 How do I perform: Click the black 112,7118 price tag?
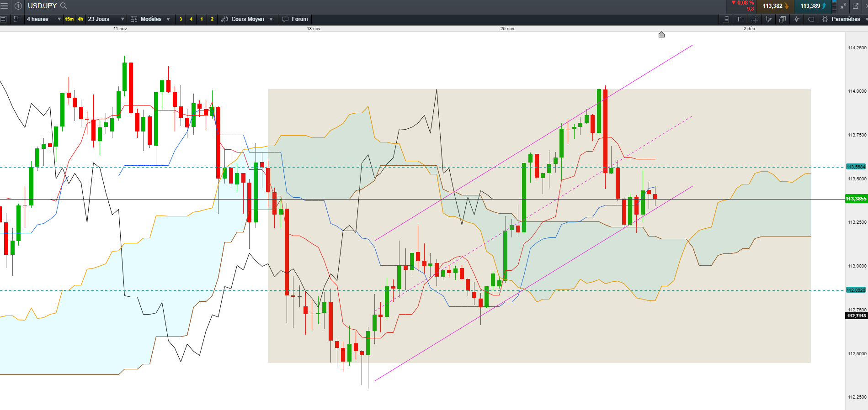(x=856, y=316)
